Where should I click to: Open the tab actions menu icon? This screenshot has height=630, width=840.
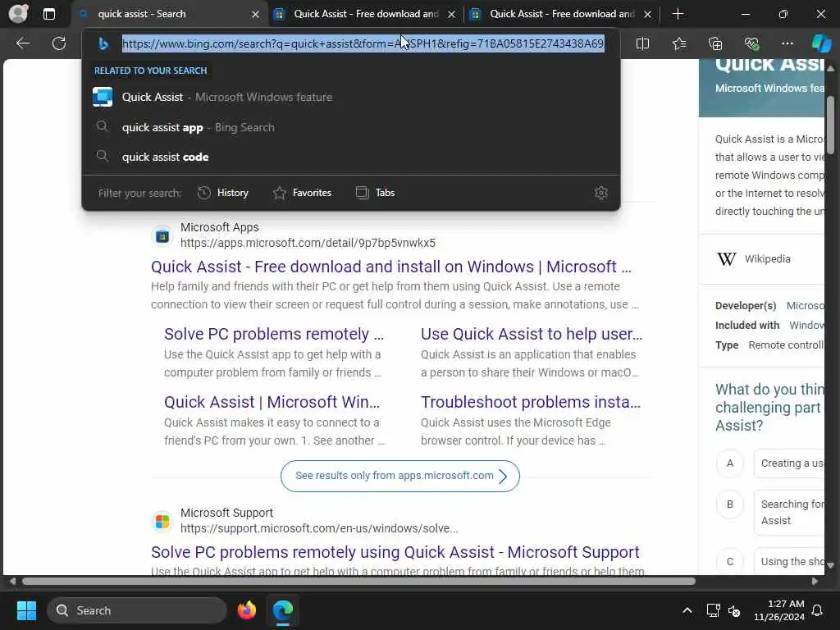coord(48,14)
